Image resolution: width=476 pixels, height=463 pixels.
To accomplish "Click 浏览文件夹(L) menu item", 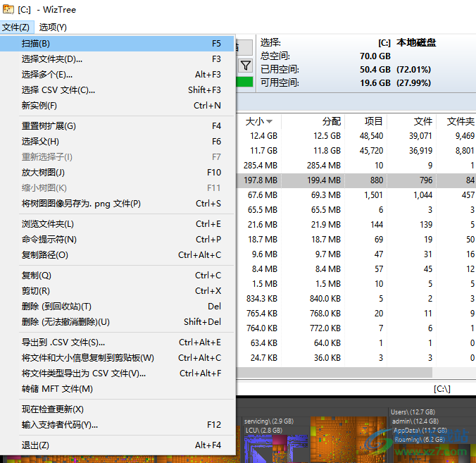I will tap(117, 224).
